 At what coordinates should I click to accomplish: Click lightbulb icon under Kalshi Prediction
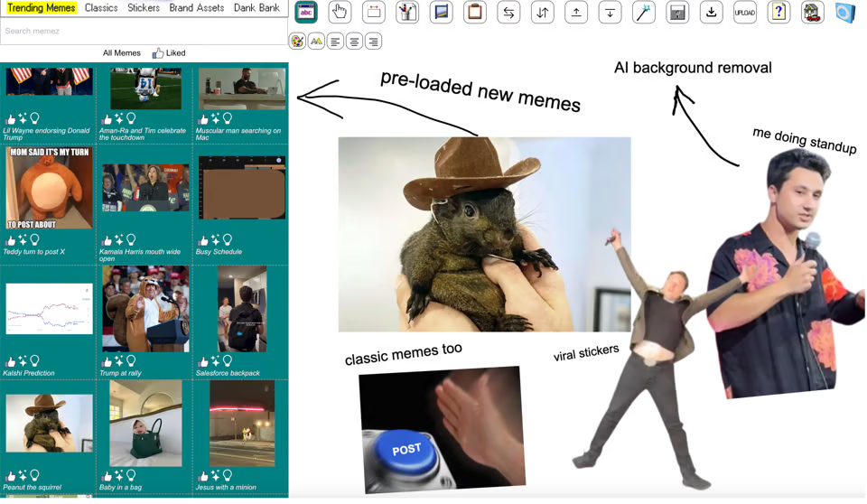[34, 361]
